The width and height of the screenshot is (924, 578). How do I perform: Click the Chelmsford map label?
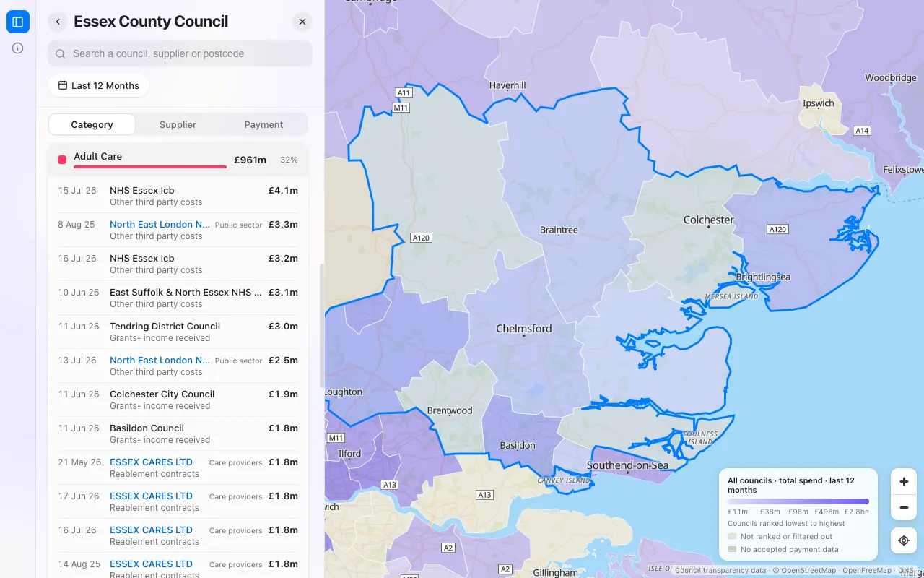[x=524, y=329]
